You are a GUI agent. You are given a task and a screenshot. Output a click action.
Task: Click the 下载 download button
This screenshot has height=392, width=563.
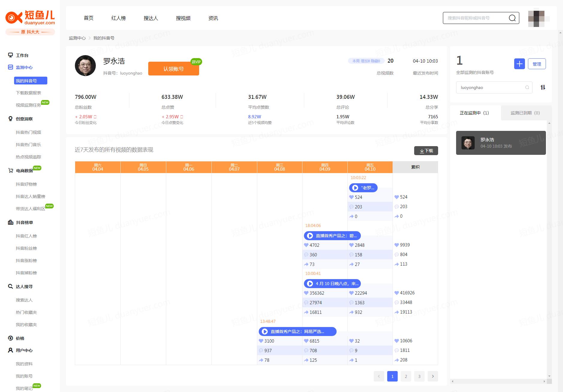point(426,151)
